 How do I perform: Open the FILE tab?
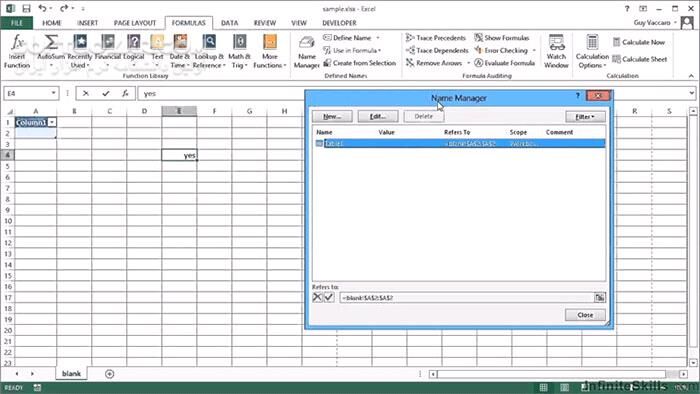[x=17, y=23]
